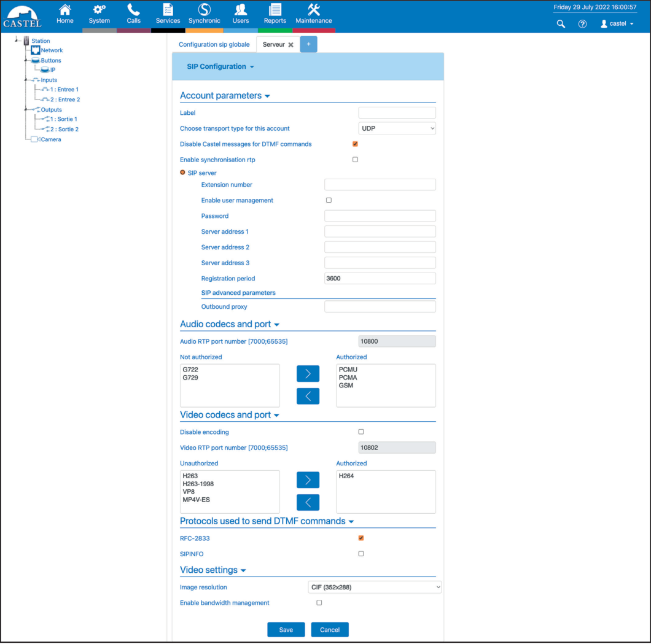Switch to the Configuration sip globale tab
The image size is (651, 644).
point(214,44)
